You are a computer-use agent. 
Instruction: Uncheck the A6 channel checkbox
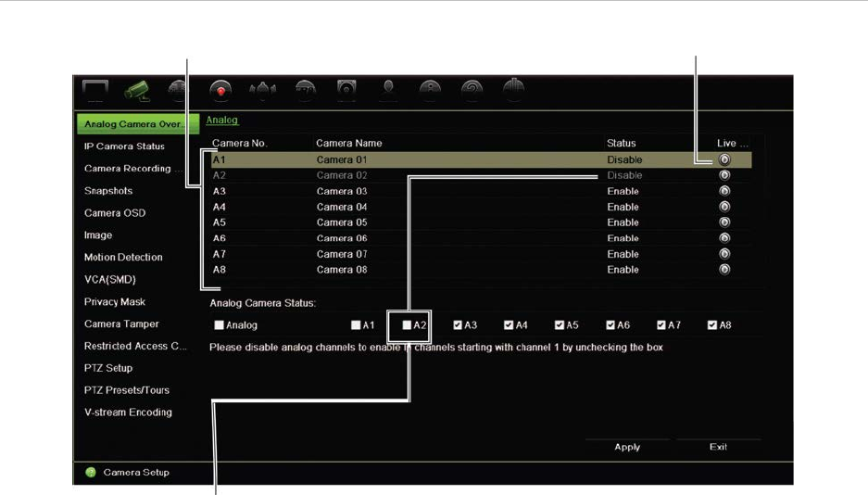click(x=610, y=325)
